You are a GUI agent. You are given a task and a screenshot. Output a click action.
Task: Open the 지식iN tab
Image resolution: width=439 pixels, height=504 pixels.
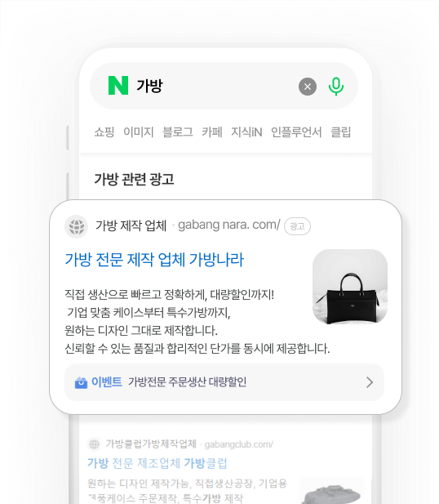tap(246, 132)
